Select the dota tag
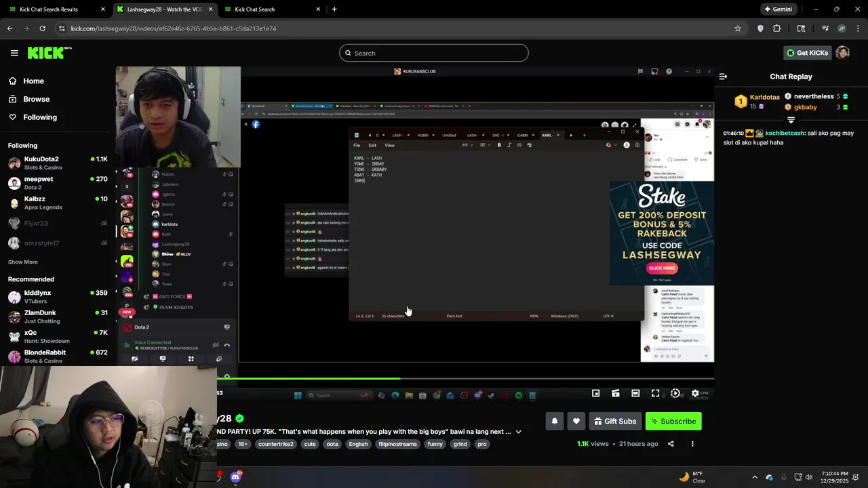The width and height of the screenshot is (868, 488). 332,444
